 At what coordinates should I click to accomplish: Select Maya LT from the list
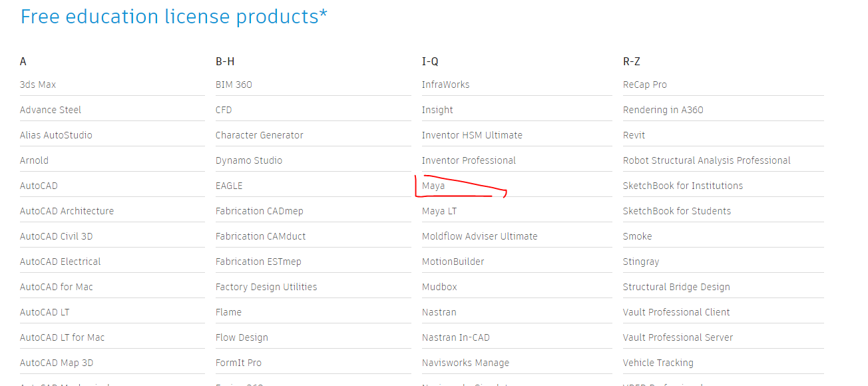(x=439, y=211)
